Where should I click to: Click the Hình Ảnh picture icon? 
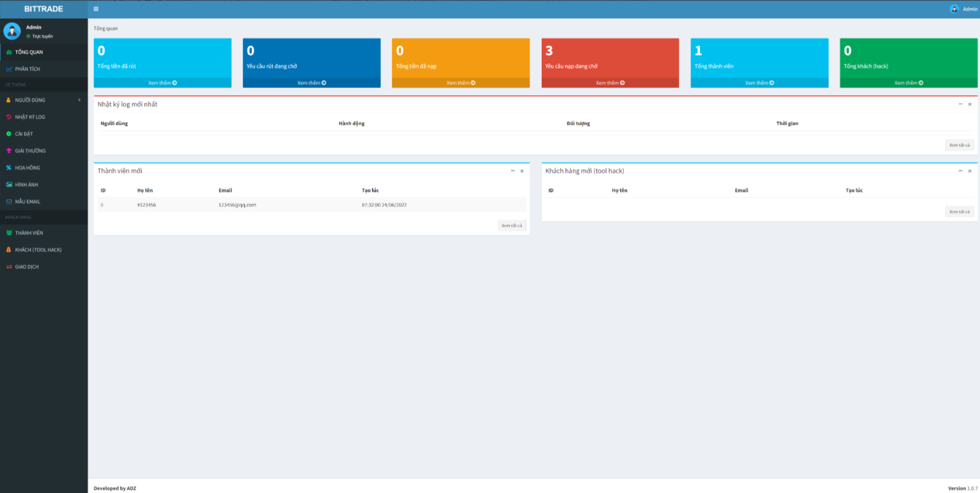[x=8, y=185]
